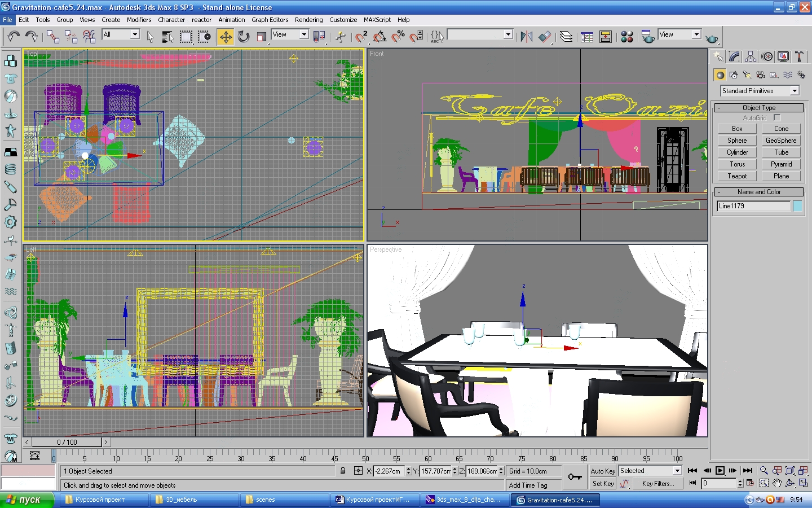Image resolution: width=812 pixels, height=508 pixels.
Task: Open the Key Filters dialog
Action: point(658,484)
